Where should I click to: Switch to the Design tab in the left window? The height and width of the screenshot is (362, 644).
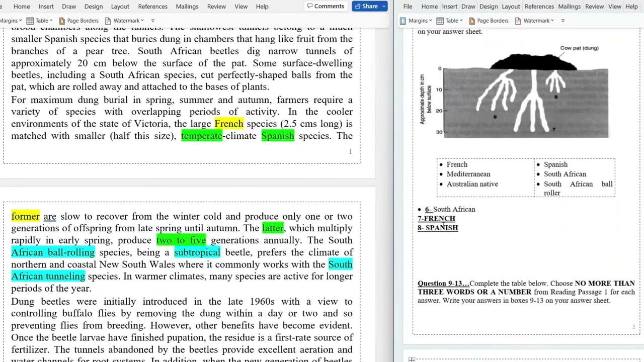pos(94,6)
